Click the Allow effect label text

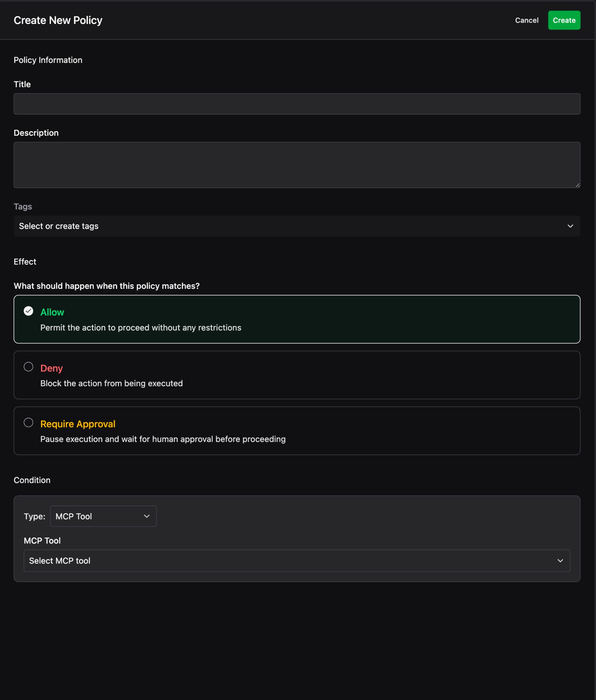[x=52, y=312]
